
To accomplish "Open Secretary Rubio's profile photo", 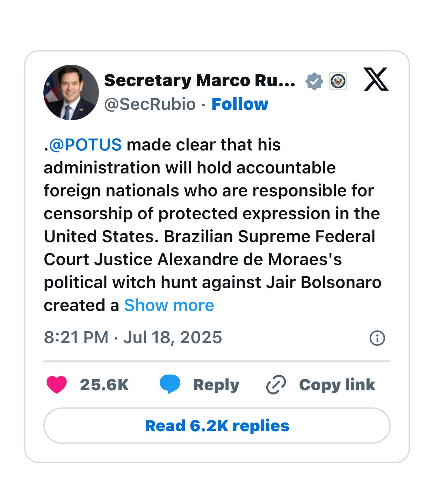I will 71,92.
